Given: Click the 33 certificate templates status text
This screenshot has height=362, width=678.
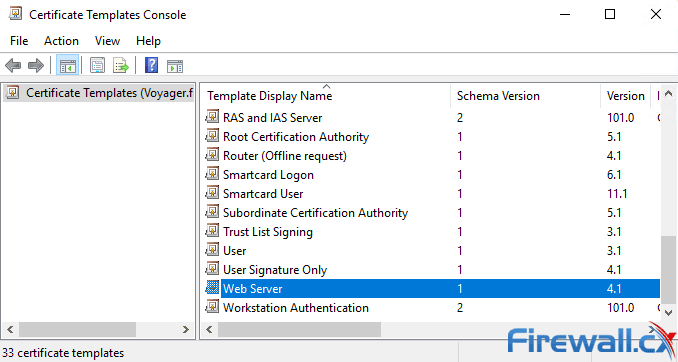Looking at the screenshot, I should click(63, 353).
